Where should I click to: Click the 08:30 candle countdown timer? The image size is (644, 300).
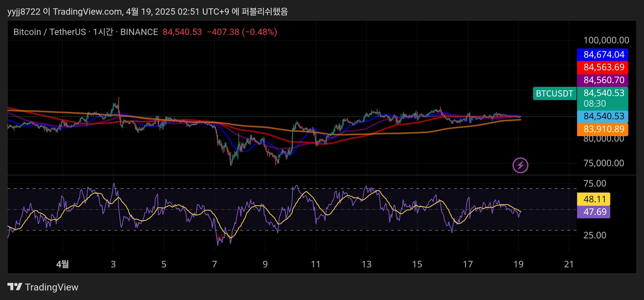pos(595,103)
